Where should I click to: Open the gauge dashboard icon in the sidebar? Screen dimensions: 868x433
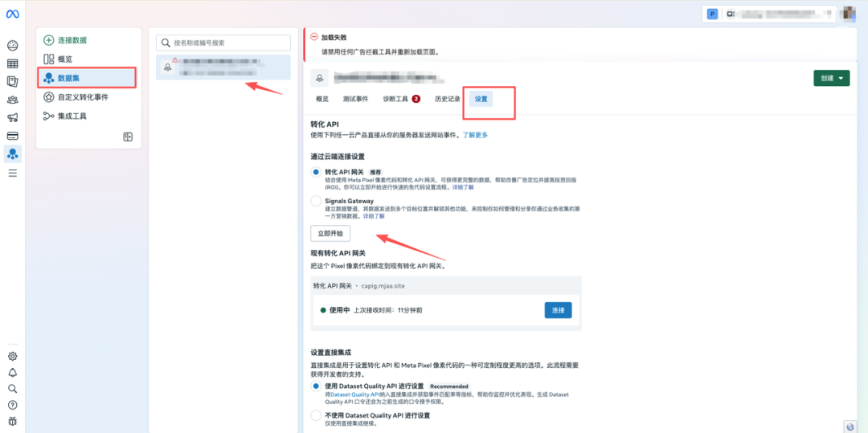(x=12, y=46)
